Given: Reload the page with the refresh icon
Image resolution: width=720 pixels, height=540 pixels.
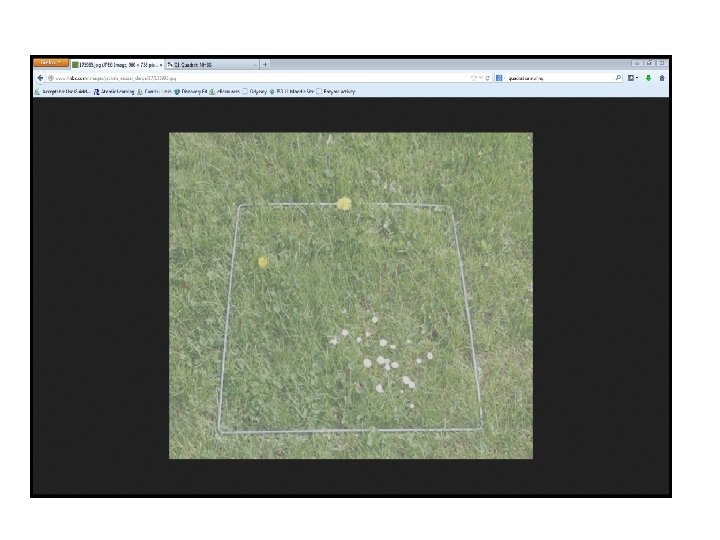Looking at the screenshot, I should click(x=487, y=78).
